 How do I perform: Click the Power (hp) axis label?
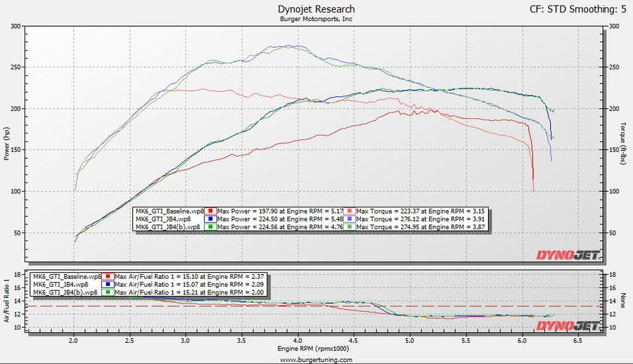click(6, 143)
